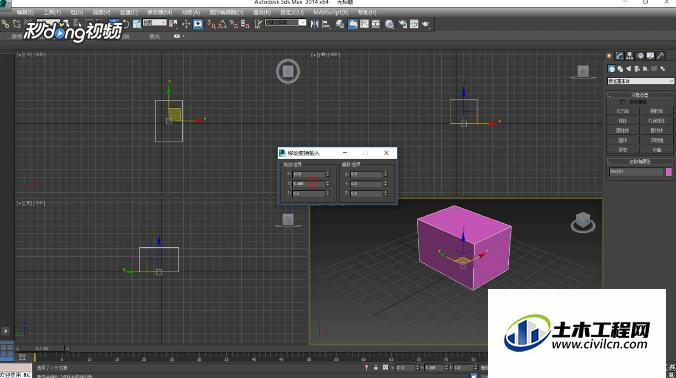Select the Space Warps category icon
Screen dimensions: 676x378
click(x=654, y=69)
